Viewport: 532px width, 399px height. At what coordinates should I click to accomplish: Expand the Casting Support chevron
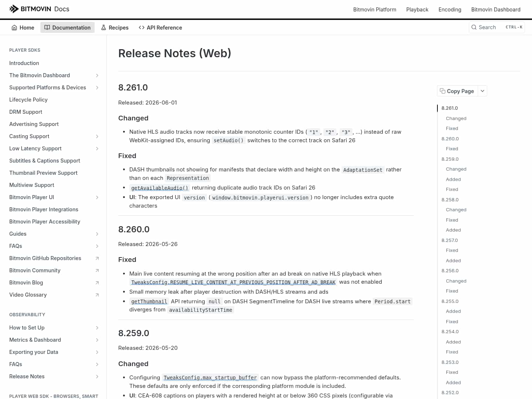click(97, 136)
